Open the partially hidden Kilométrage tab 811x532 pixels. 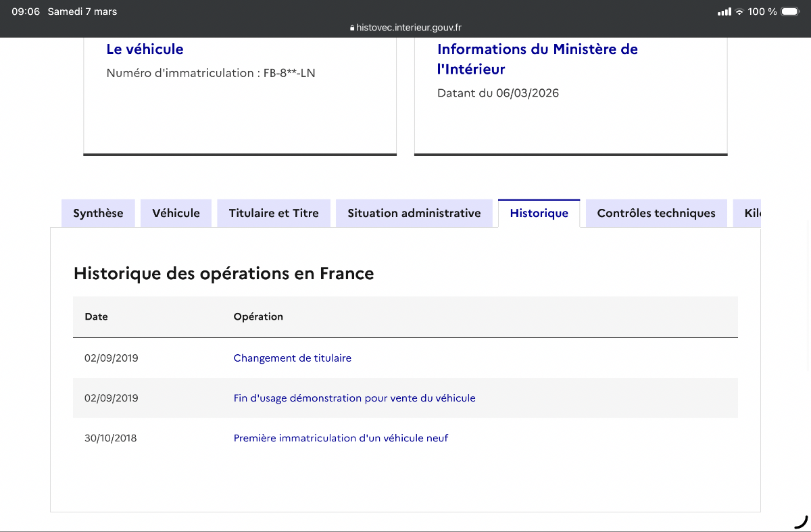coord(747,214)
